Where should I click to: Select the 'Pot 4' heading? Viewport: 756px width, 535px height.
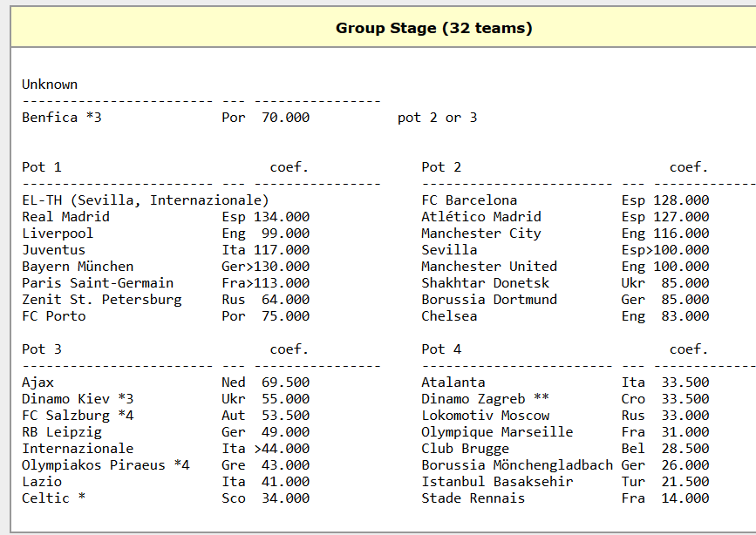pos(441,349)
